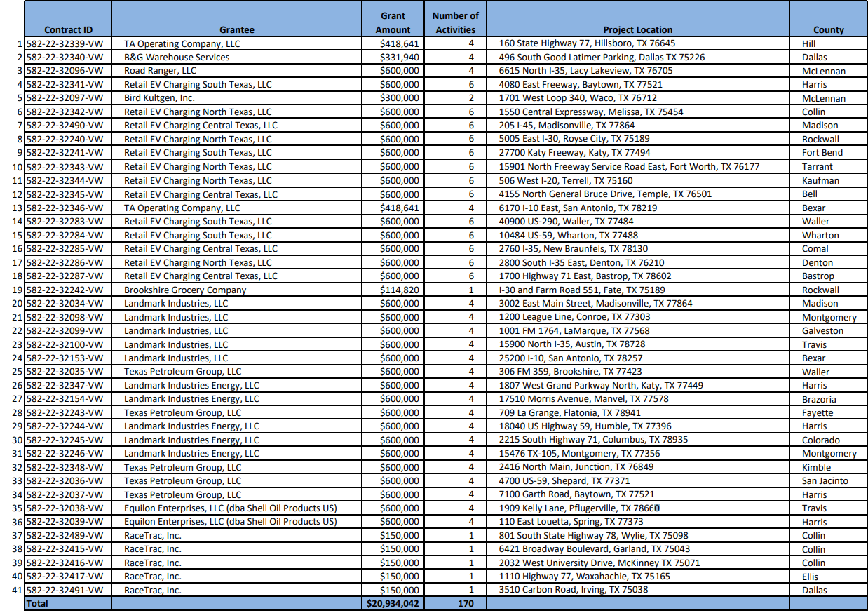The image size is (868, 613).
Task: Select contract ID 582-22-32490-VW
Action: (x=64, y=126)
